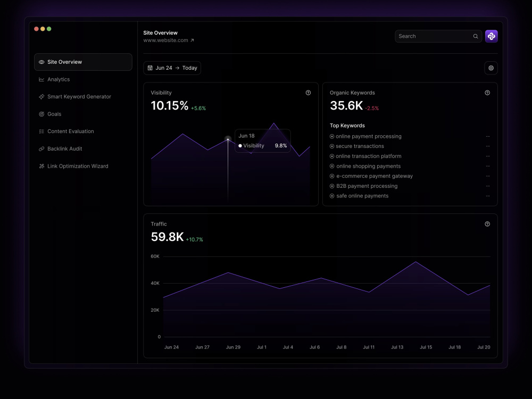Select keyword e-commerce payment gateway

click(x=375, y=176)
